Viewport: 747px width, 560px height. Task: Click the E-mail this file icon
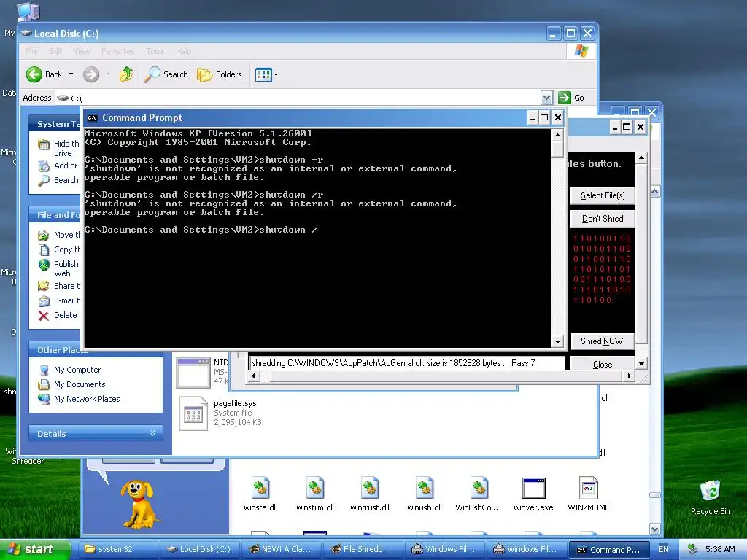[x=44, y=300]
